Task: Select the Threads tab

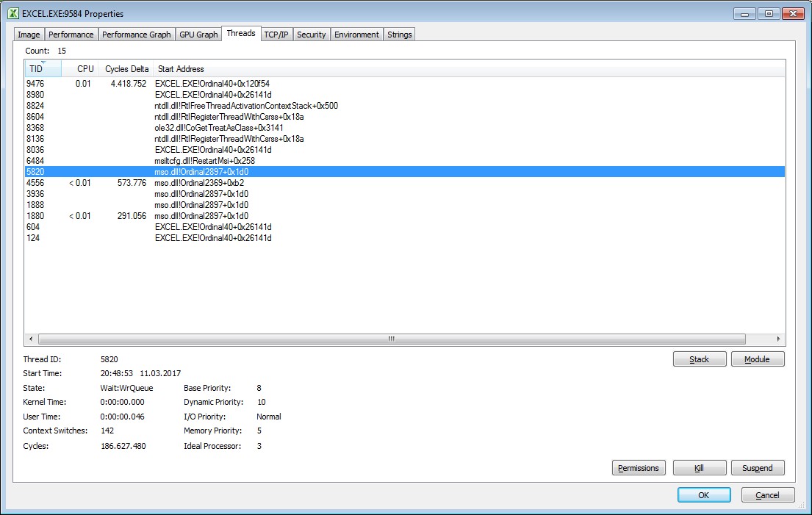Action: 241,33
